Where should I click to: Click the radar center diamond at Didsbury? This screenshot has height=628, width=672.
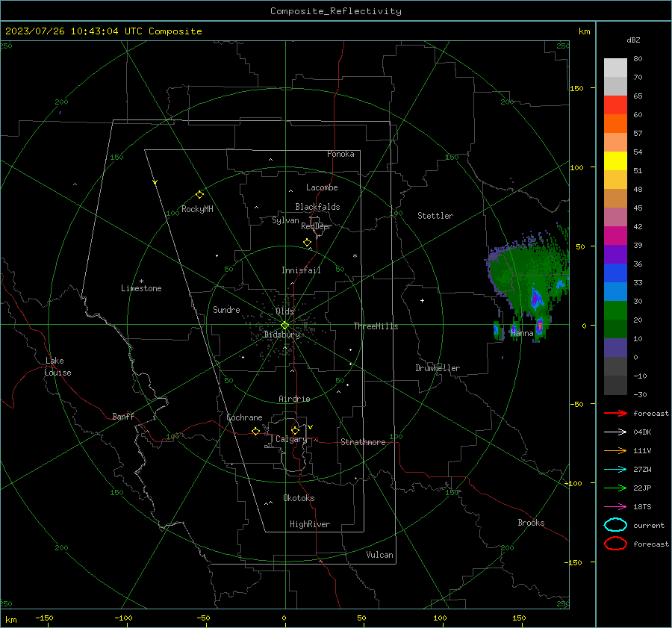pos(285,326)
